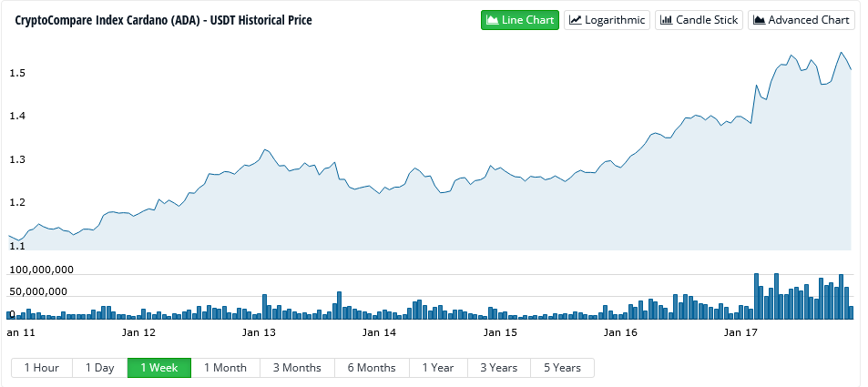The width and height of the screenshot is (868, 387).
Task: Select the 1 Year time range
Action: [438, 368]
